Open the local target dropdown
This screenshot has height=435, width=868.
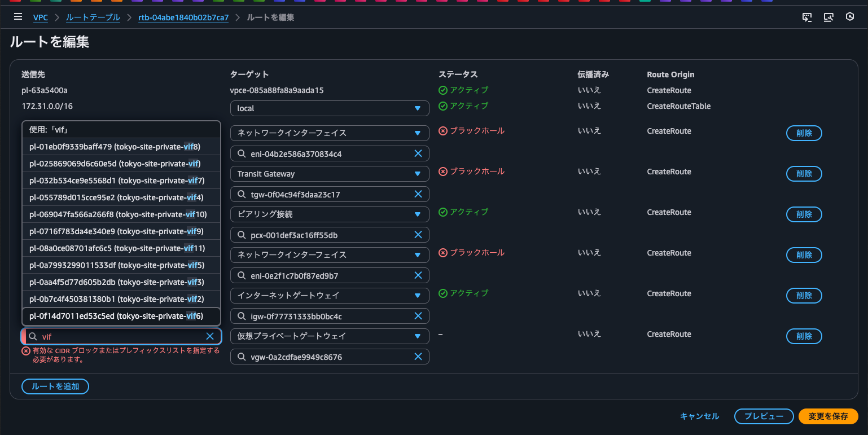(x=330, y=108)
